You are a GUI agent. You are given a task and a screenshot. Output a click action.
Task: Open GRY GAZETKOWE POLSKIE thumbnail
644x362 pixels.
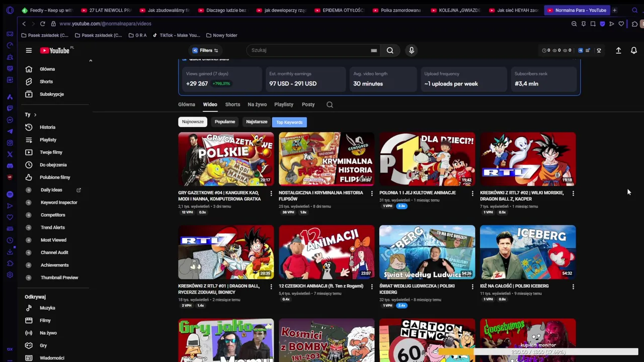(226, 159)
